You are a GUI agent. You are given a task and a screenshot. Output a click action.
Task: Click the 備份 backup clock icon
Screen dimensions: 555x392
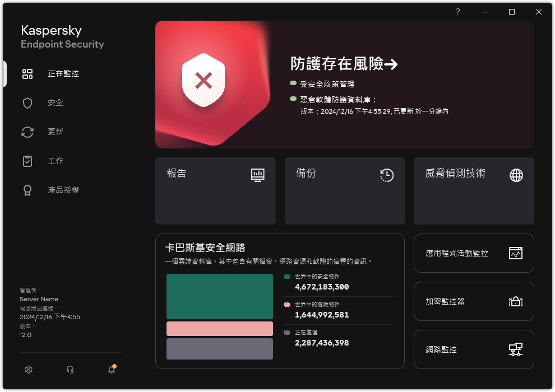(x=386, y=175)
